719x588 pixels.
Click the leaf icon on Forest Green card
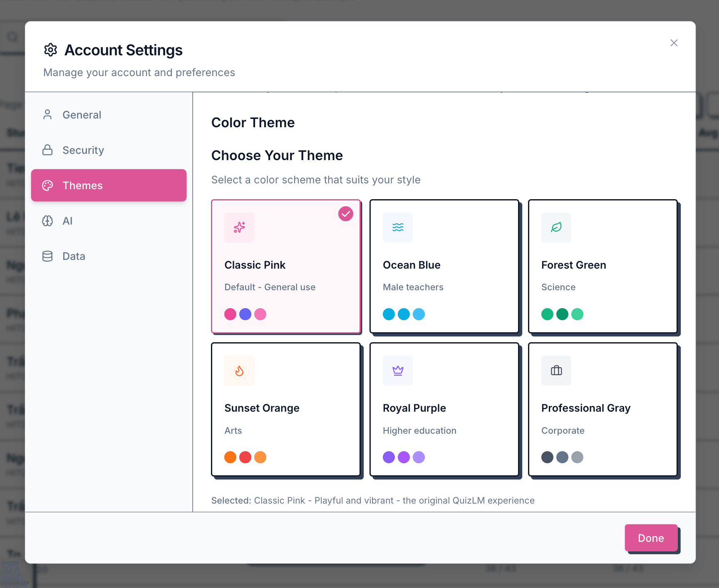point(556,227)
